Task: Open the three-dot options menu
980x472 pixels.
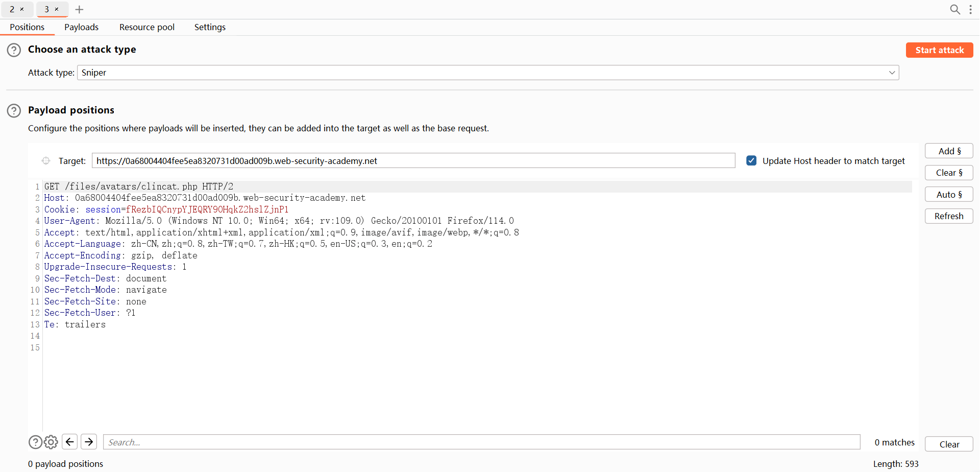Action: pyautogui.click(x=970, y=9)
